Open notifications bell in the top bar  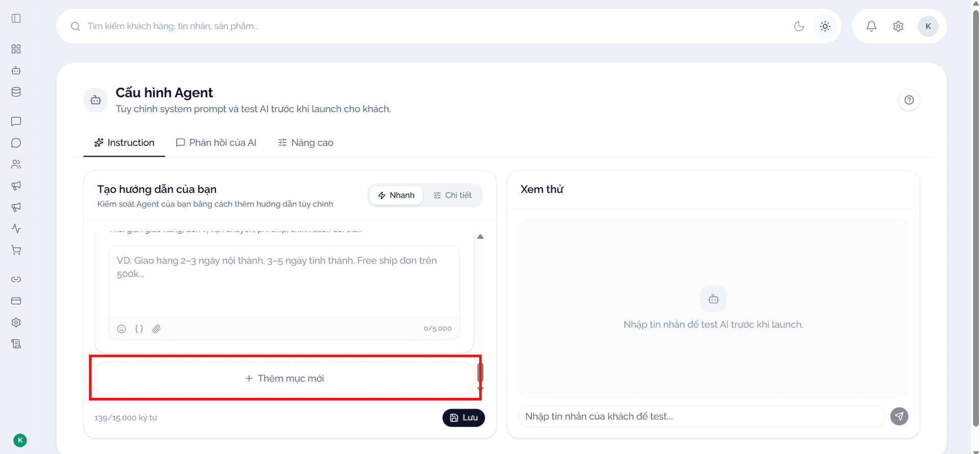click(x=871, y=26)
